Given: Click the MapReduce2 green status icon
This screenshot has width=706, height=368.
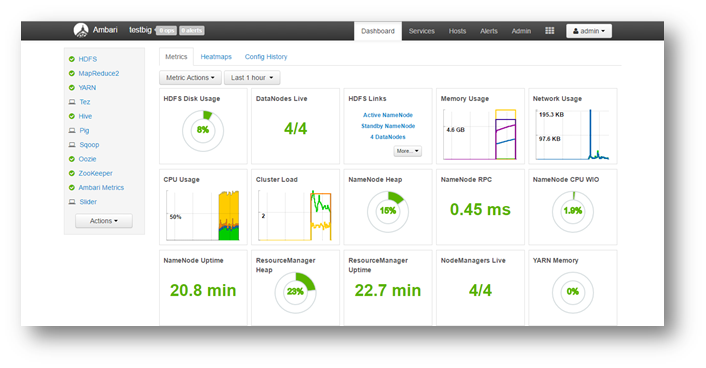Looking at the screenshot, I should pos(72,73).
